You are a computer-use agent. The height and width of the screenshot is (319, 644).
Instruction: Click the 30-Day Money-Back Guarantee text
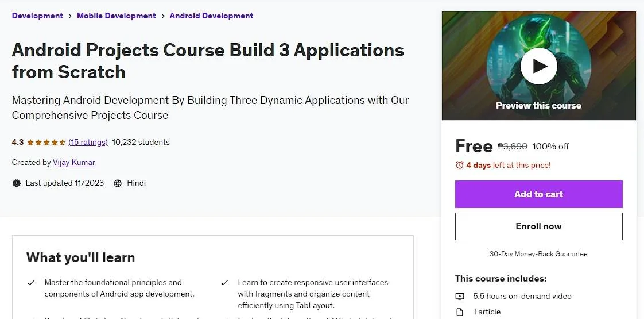(538, 254)
